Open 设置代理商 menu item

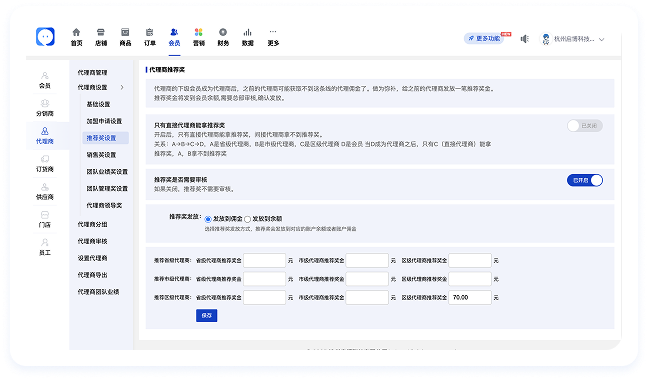point(92,258)
